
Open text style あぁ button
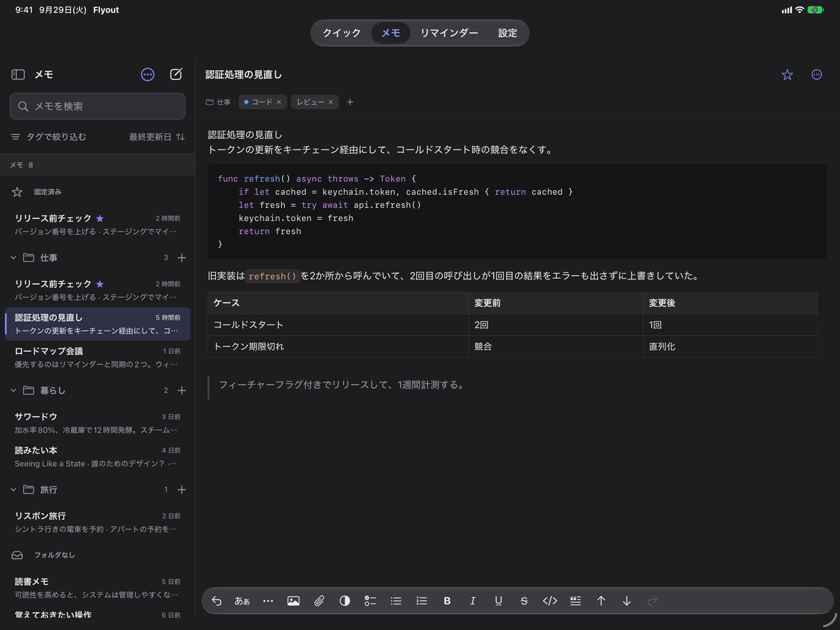coord(242,601)
